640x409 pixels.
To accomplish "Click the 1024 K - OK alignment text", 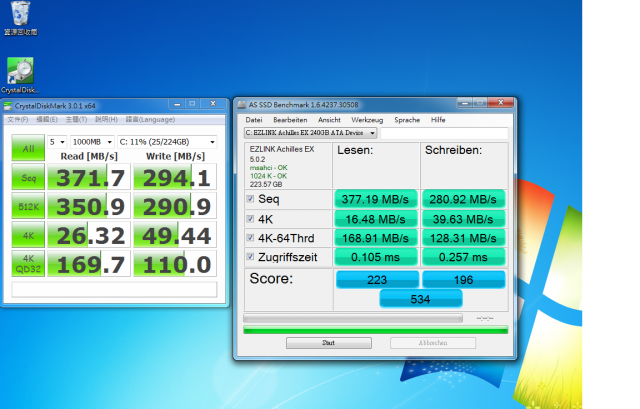I will 269,176.
